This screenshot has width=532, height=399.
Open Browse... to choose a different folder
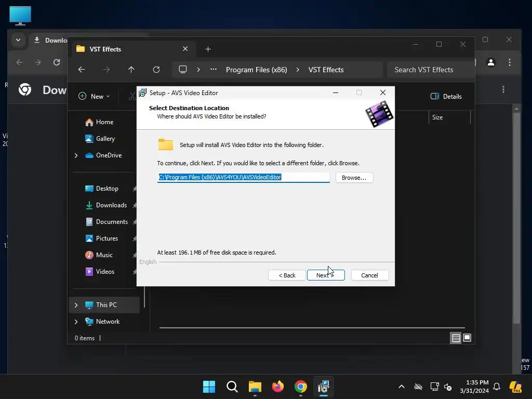(x=354, y=178)
